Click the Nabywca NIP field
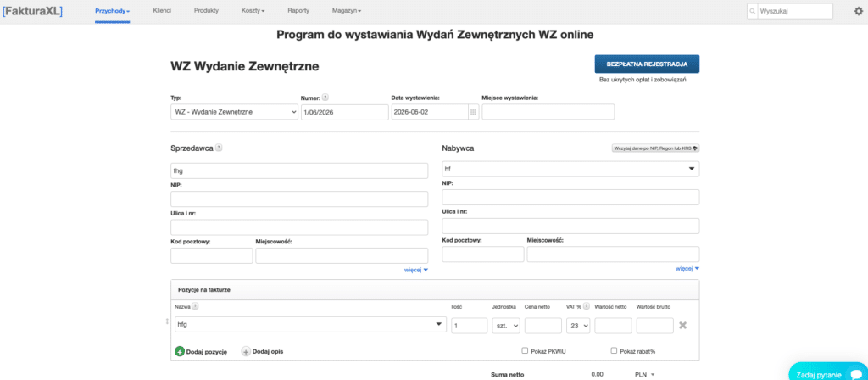Image resolution: width=868 pixels, height=380 pixels. (570, 197)
